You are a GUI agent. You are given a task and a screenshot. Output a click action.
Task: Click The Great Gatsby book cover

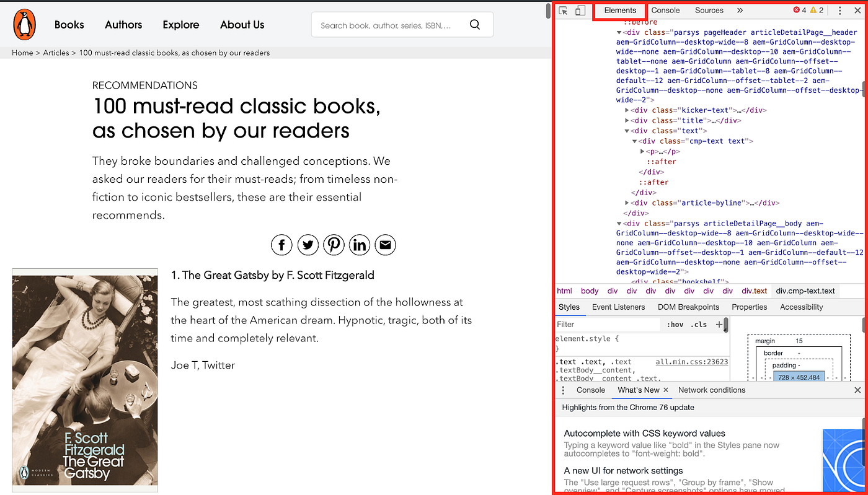(x=85, y=380)
